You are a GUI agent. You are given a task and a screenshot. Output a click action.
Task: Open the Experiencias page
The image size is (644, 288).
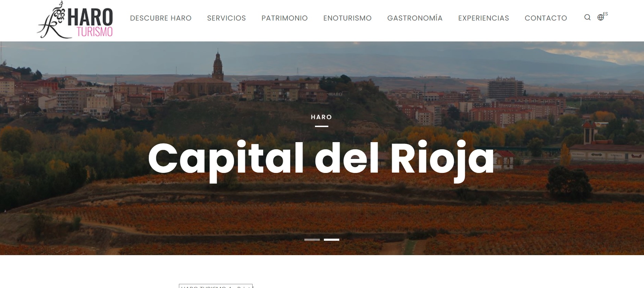click(x=484, y=18)
